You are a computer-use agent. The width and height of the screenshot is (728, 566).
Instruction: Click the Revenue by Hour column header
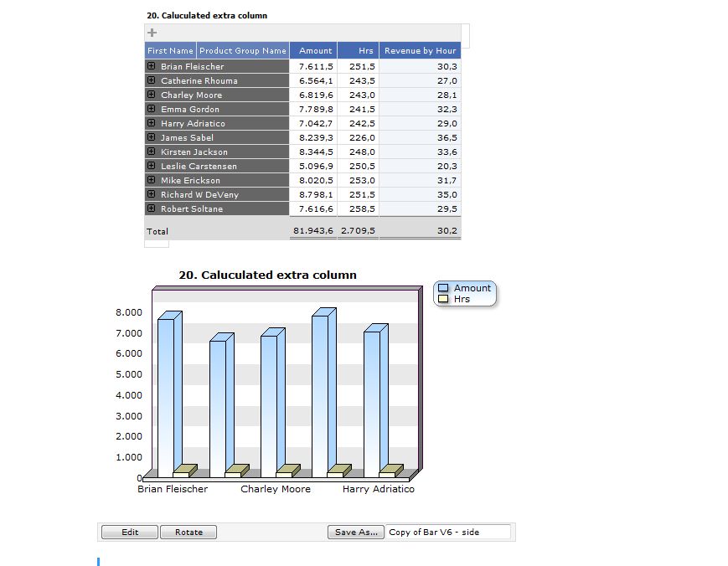tap(420, 51)
